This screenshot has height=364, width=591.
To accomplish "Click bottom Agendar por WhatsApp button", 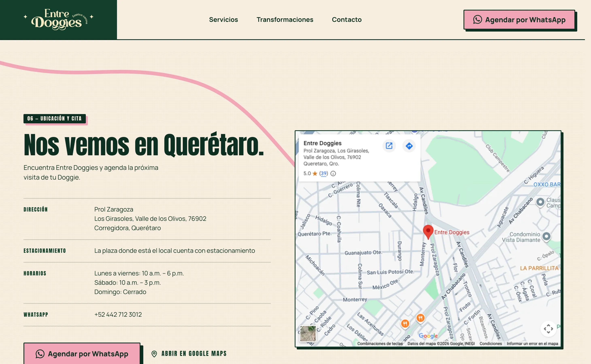I will 82,353.
